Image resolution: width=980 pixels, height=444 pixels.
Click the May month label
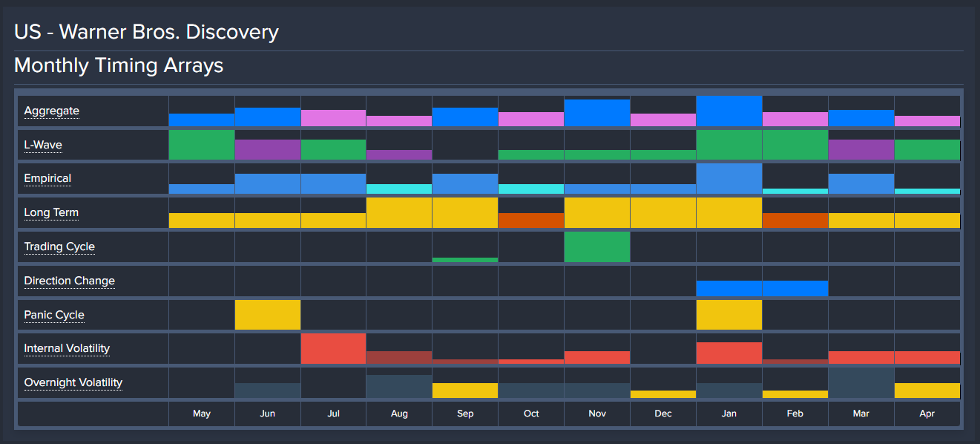202,414
